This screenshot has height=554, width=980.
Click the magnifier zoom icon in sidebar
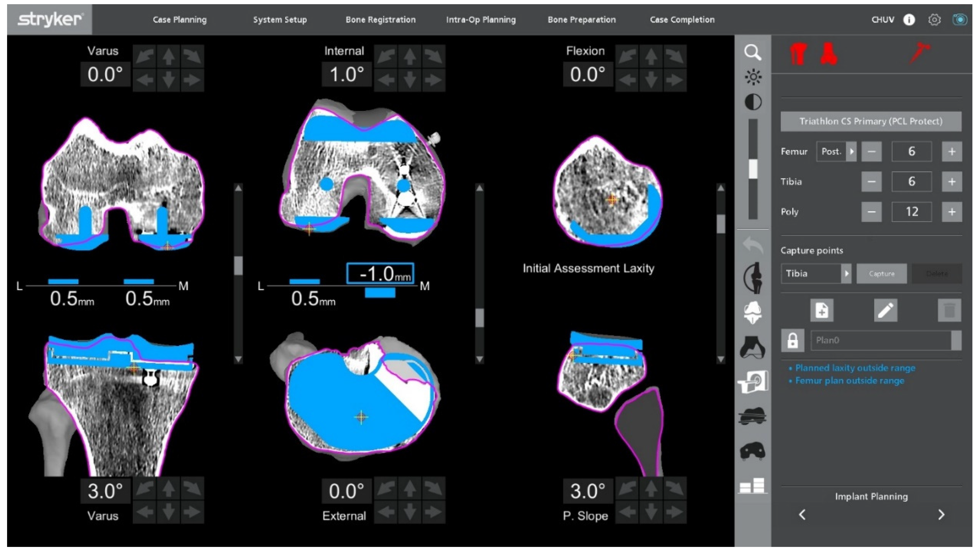(x=752, y=52)
